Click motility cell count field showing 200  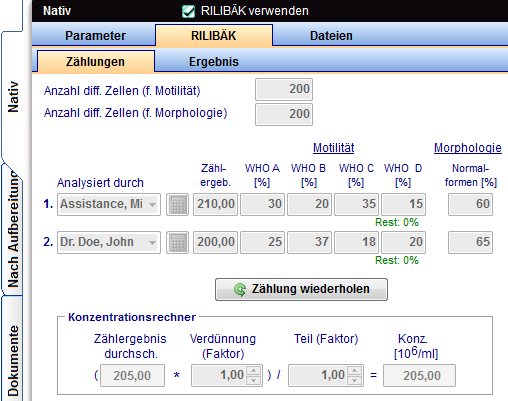point(284,89)
